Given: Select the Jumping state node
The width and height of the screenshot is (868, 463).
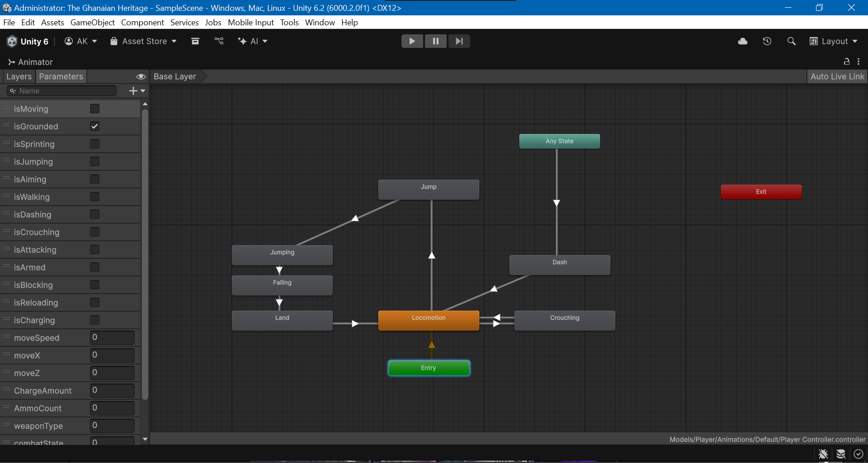Looking at the screenshot, I should coord(282,255).
